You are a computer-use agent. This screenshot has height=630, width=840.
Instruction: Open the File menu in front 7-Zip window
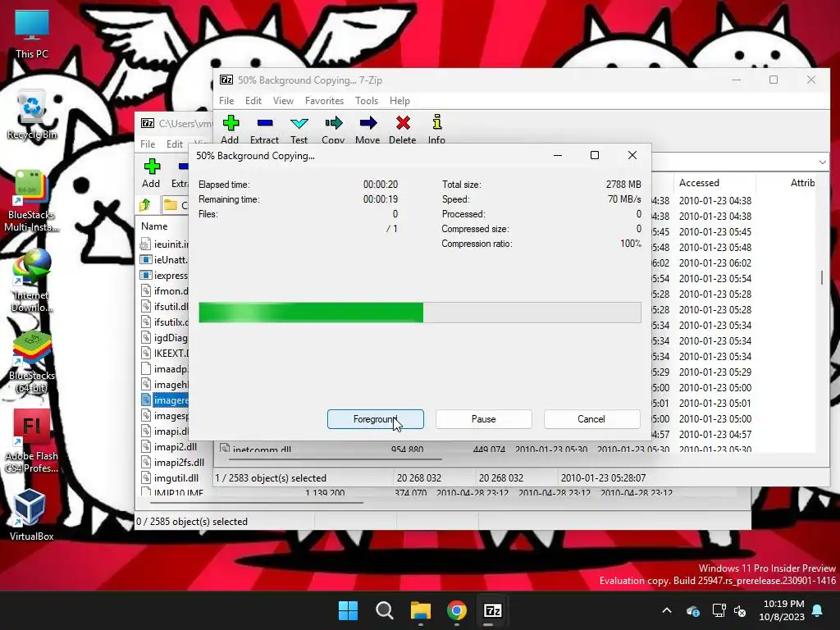click(x=226, y=101)
